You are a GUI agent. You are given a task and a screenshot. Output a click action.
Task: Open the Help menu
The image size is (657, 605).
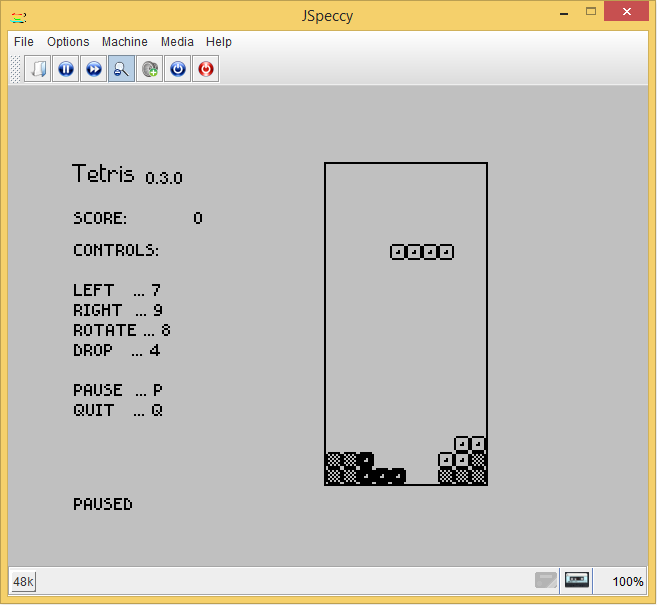click(x=219, y=42)
